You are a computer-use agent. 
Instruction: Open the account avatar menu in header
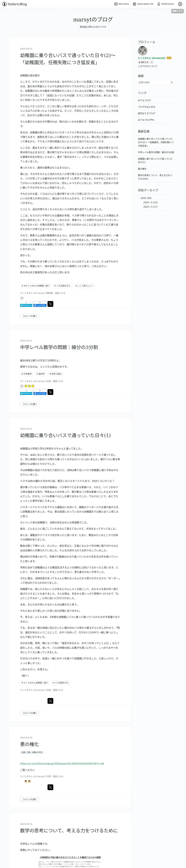pos(180,4)
